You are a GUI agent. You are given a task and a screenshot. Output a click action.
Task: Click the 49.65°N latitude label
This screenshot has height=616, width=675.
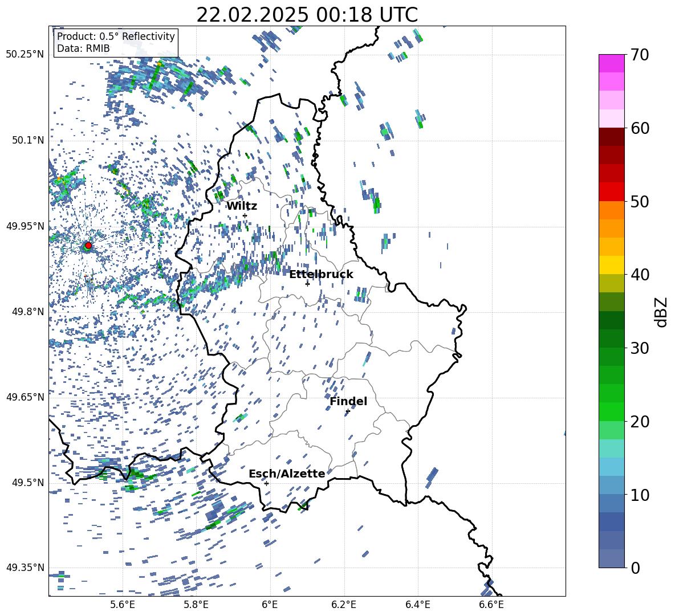coord(25,397)
